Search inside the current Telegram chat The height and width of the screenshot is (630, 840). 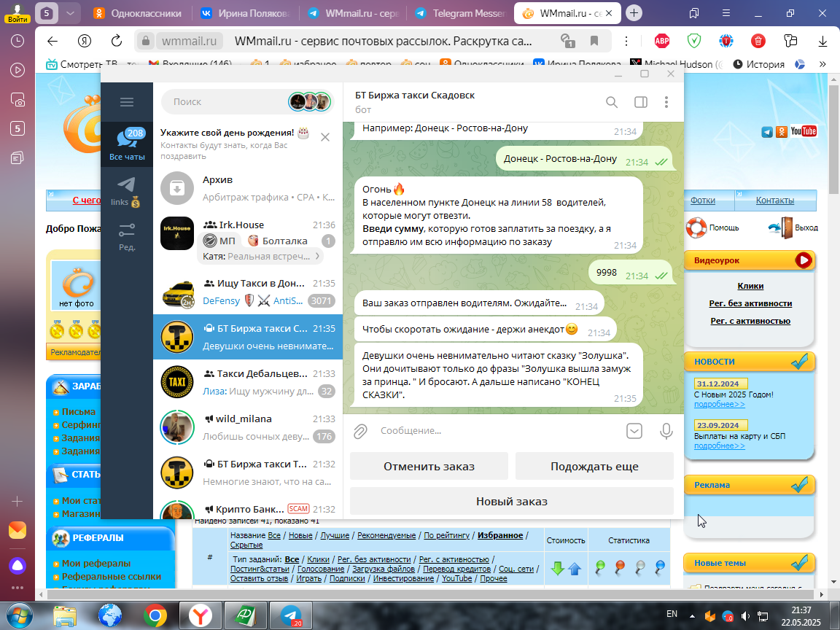coord(611,102)
